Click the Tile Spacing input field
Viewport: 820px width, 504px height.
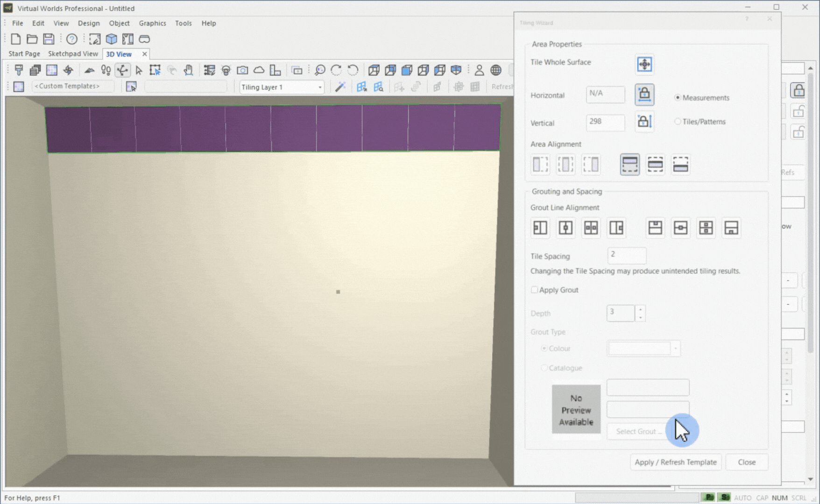627,255
